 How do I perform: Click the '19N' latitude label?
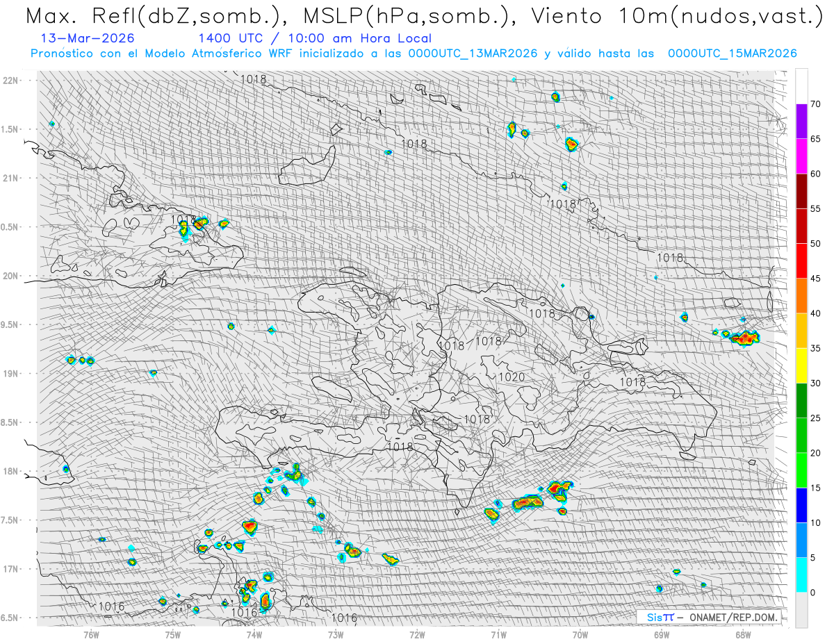[12, 374]
